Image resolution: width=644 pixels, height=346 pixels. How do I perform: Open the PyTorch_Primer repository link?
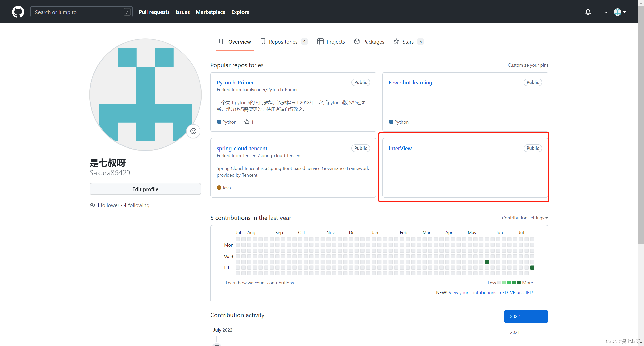click(x=235, y=82)
